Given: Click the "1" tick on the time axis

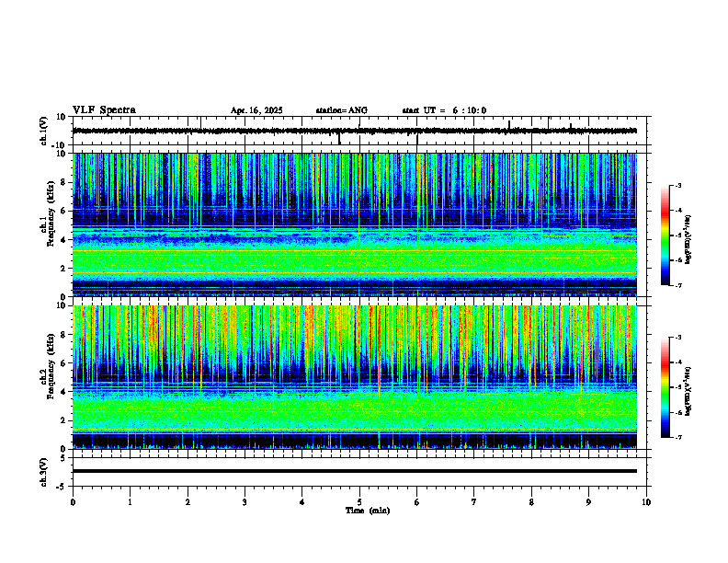Looking at the screenshot, I should point(130,502).
